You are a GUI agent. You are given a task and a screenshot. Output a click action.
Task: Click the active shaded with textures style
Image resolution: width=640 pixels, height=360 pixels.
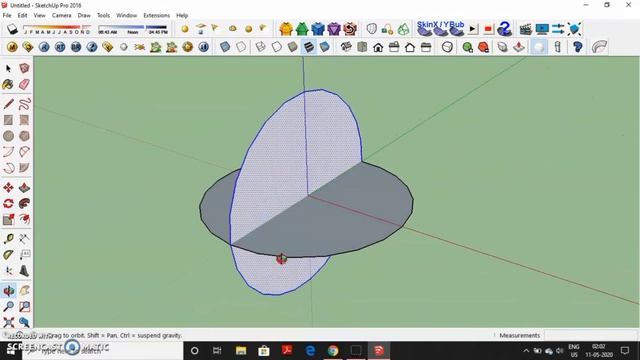pos(309,47)
